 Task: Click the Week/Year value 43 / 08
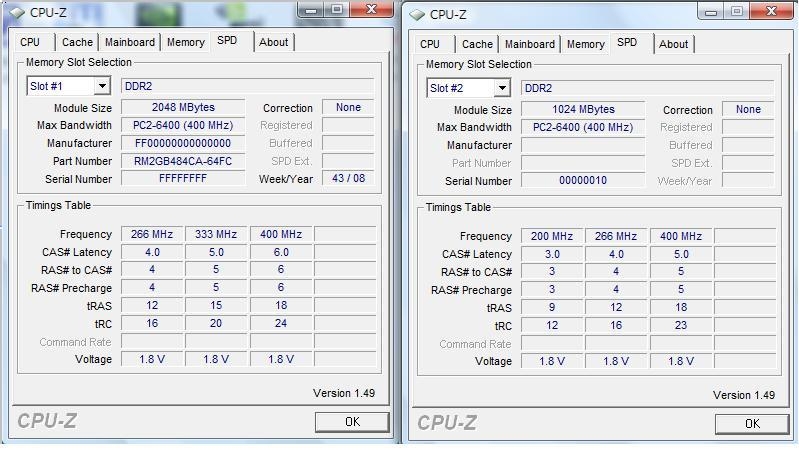[349, 178]
